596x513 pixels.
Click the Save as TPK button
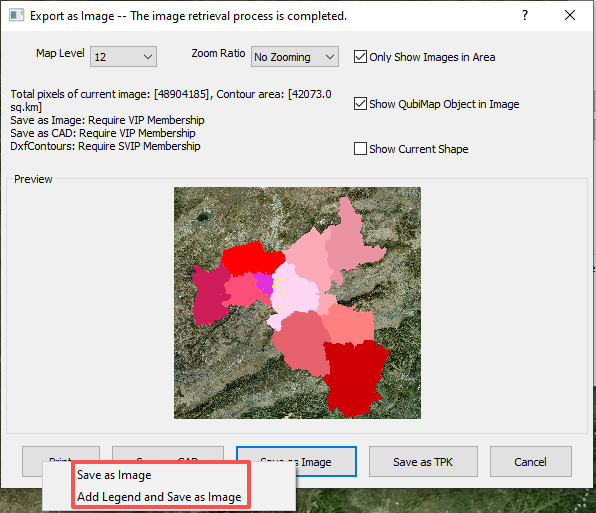coord(423,462)
